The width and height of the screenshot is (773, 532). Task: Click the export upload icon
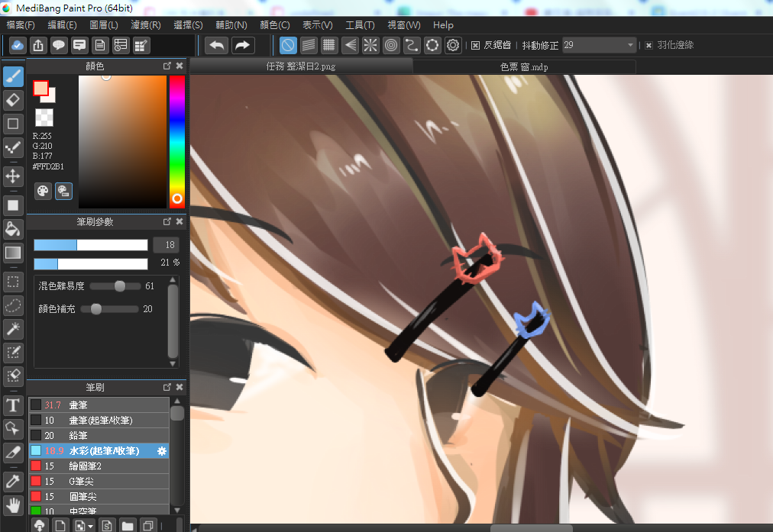pos(38,45)
